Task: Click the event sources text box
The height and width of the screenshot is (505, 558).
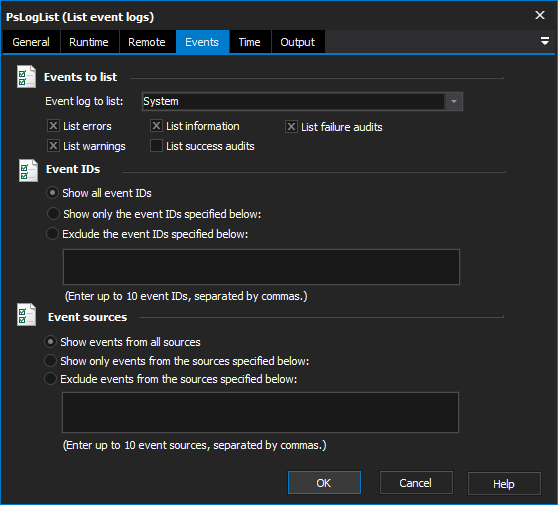Action: pos(260,412)
